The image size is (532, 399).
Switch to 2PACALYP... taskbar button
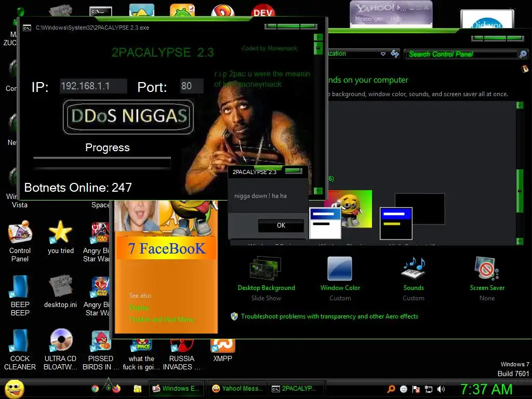(x=295, y=389)
